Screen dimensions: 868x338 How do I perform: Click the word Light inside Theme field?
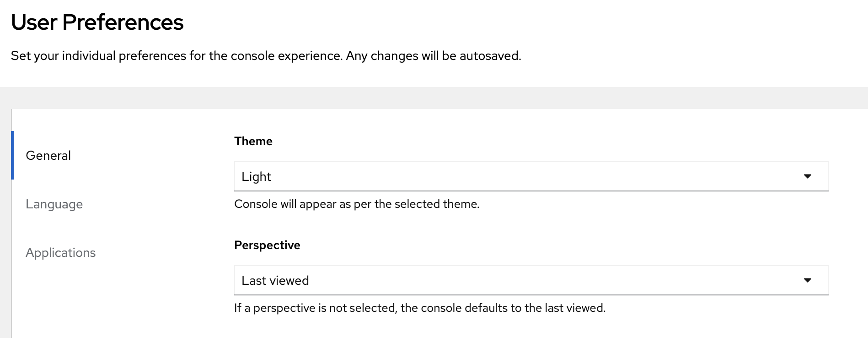(x=256, y=176)
